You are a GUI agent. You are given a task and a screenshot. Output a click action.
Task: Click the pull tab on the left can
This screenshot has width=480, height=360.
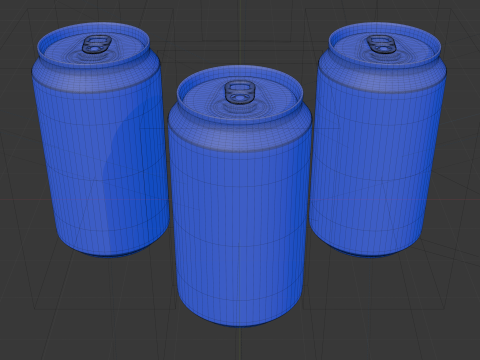point(96,44)
